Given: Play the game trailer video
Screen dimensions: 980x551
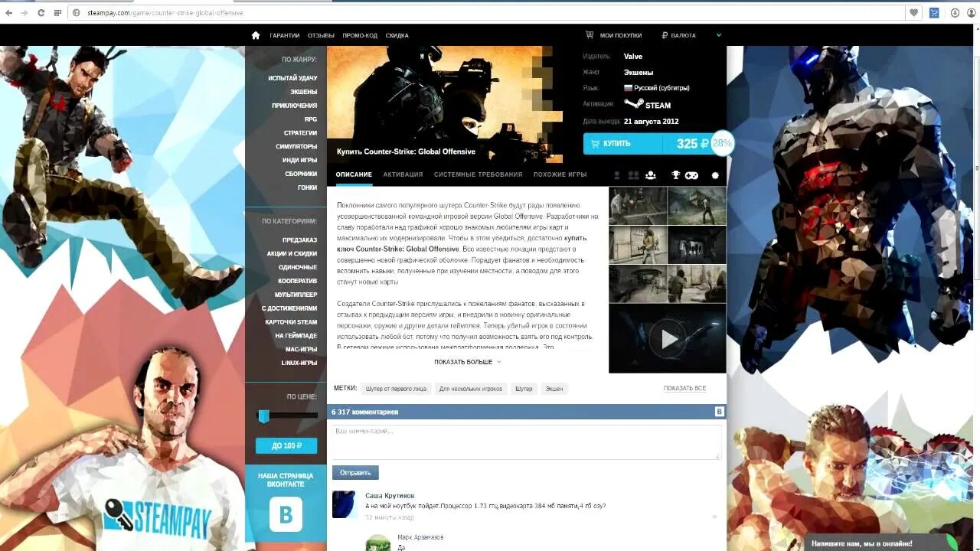Looking at the screenshot, I should coord(668,339).
